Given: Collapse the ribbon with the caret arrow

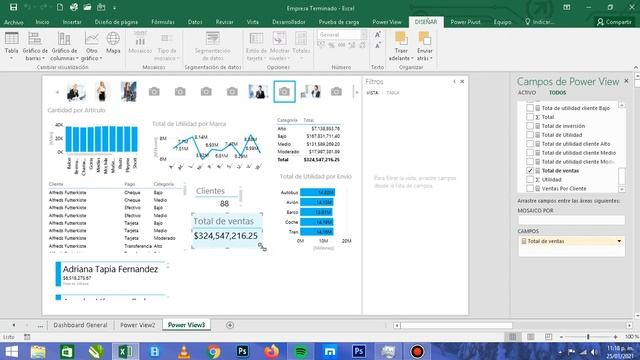Looking at the screenshot, I should [x=636, y=67].
